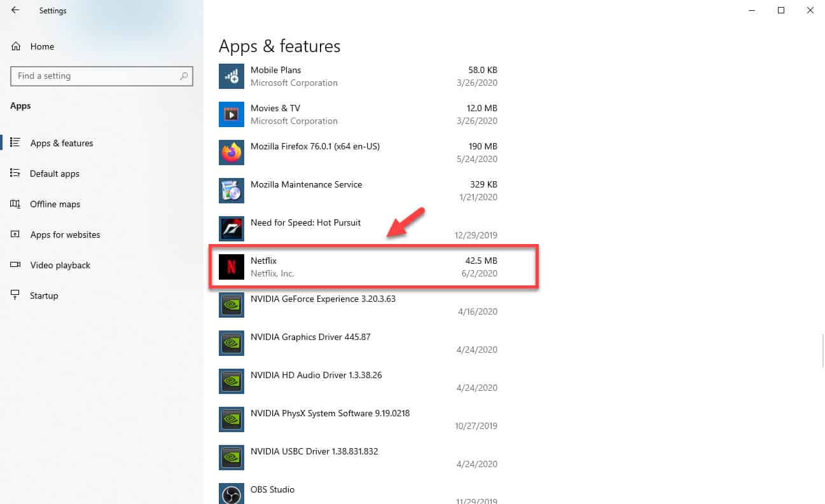Click the Need for Speed app icon
This screenshot has height=504, width=825.
coord(232,229)
